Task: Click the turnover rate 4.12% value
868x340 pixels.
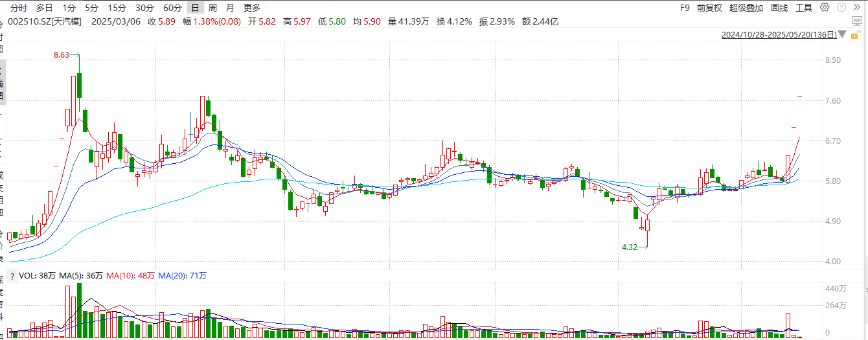Action: (x=460, y=21)
